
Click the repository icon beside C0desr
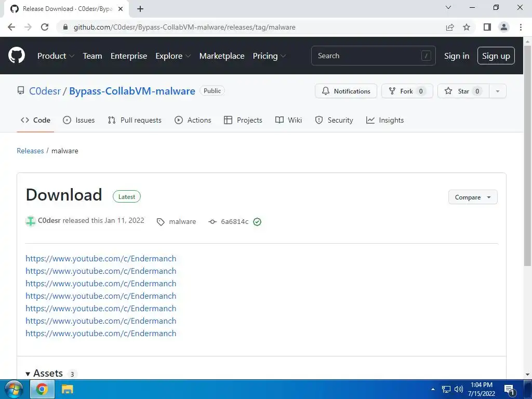click(x=21, y=90)
